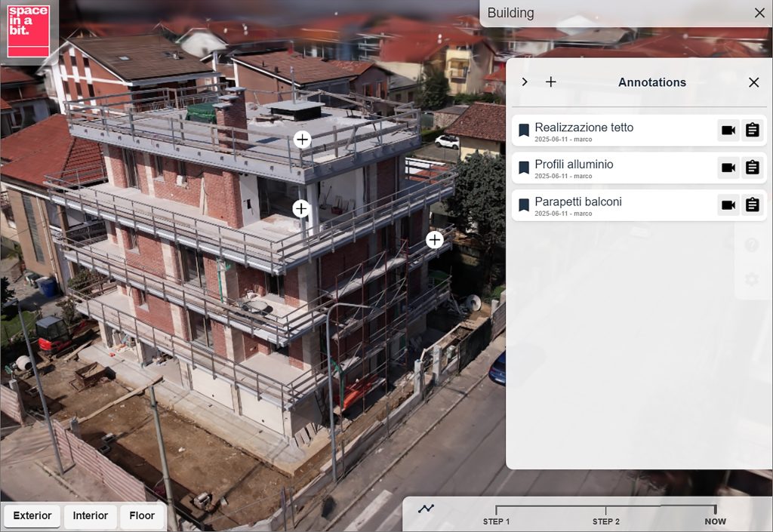Open the timeline chart icon

(x=427, y=509)
